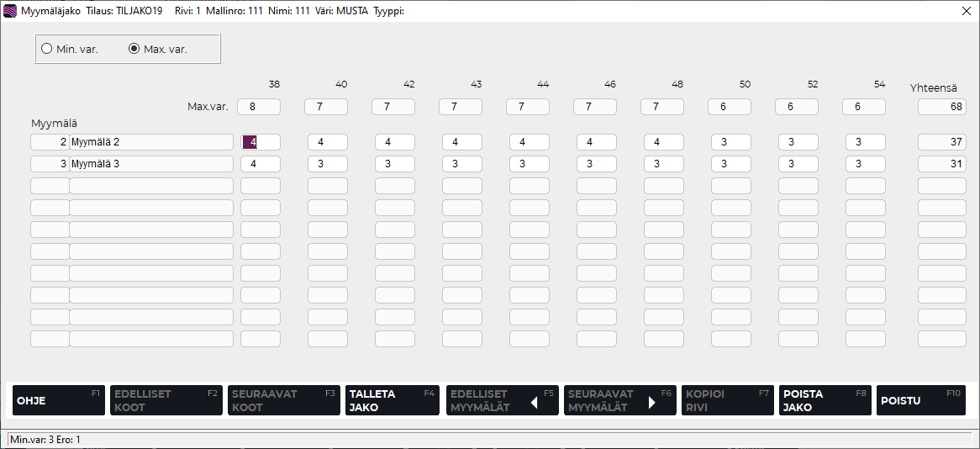
Task: Click the SEURAAVAT KOOT F3 button
Action: tap(283, 400)
